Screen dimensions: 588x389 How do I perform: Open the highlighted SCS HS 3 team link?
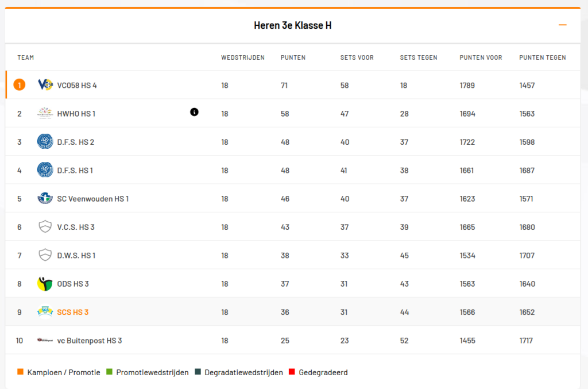point(73,312)
